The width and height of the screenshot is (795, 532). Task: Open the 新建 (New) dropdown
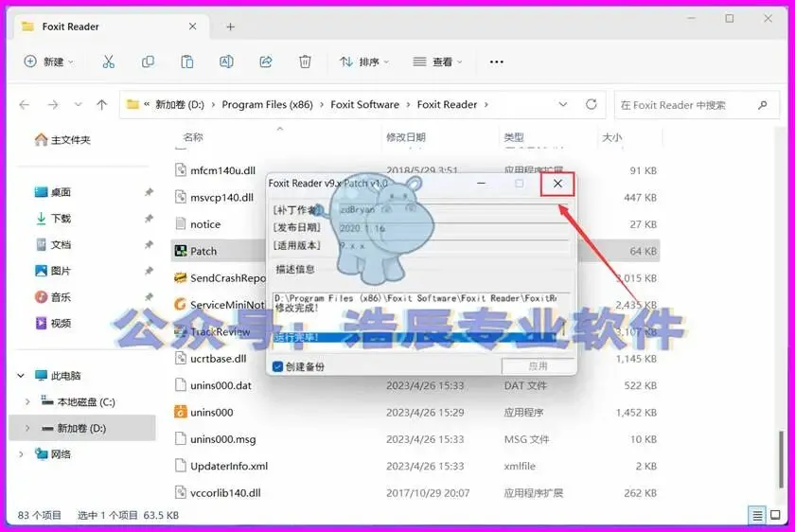pyautogui.click(x=48, y=62)
